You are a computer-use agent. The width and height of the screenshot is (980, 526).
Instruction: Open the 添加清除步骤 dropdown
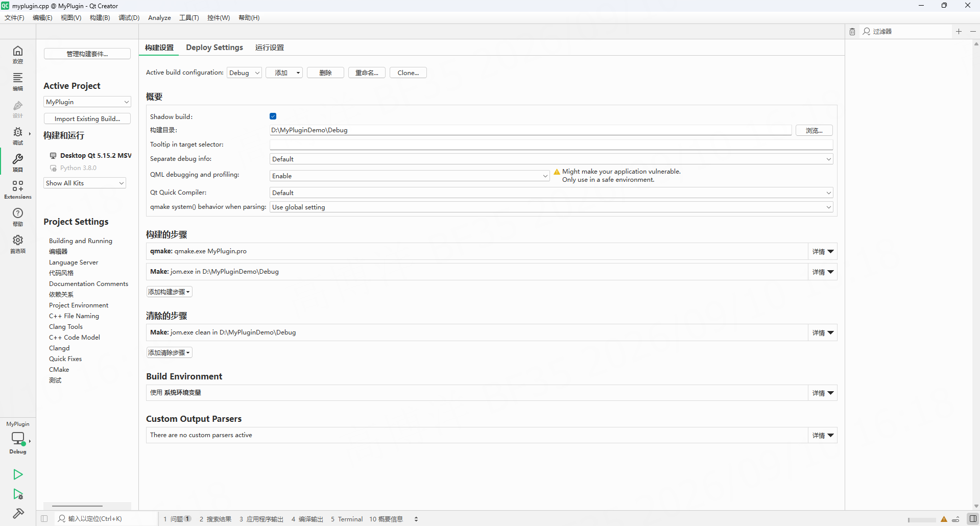(x=169, y=352)
